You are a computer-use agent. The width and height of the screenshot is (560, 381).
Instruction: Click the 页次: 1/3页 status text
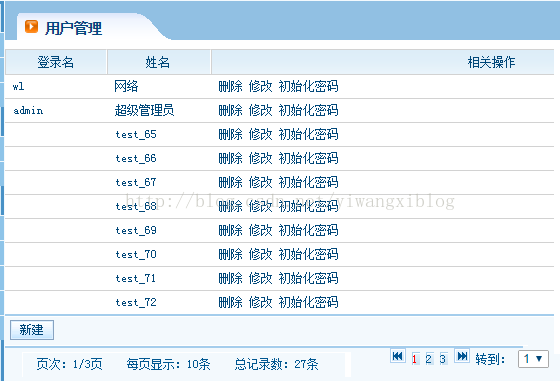69,364
